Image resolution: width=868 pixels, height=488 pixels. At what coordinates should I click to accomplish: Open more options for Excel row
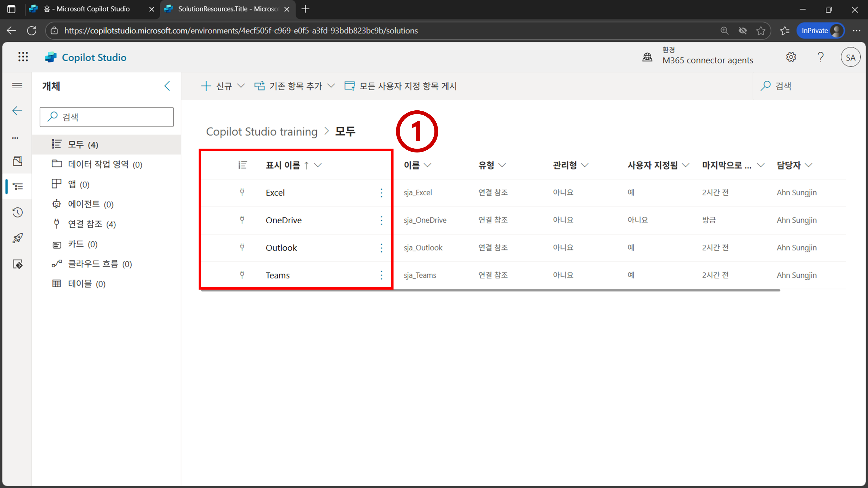coord(381,193)
